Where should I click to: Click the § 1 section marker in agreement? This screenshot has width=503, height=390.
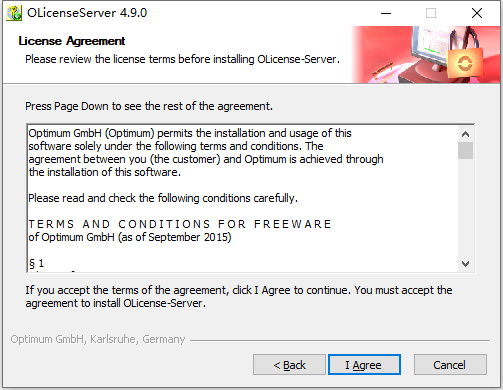[x=36, y=263]
